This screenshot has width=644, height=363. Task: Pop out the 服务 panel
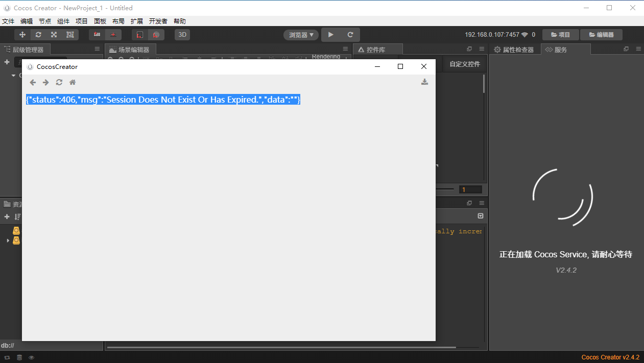[626, 49]
